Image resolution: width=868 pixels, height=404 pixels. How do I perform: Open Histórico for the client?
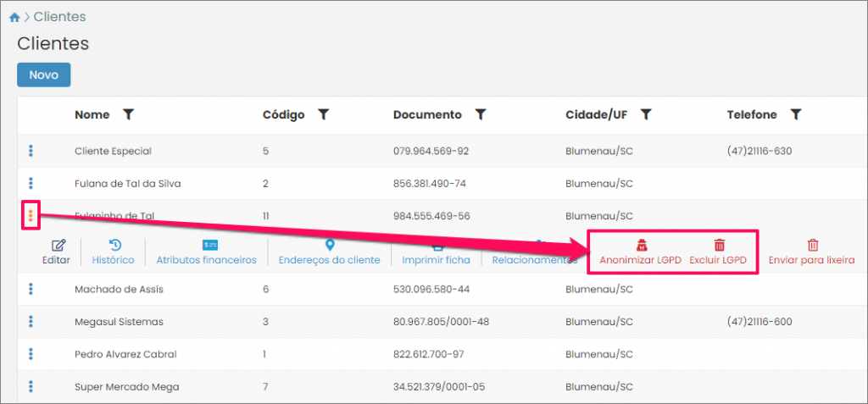point(113,252)
